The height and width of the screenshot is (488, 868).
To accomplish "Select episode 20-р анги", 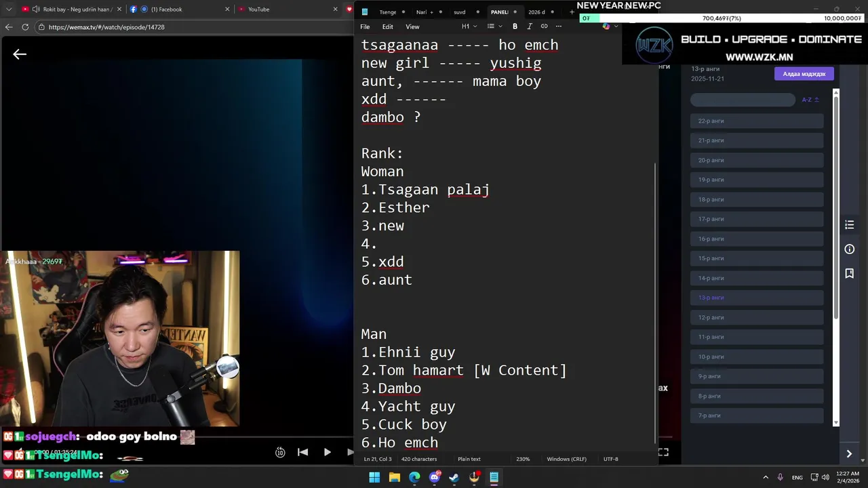I will pos(757,160).
